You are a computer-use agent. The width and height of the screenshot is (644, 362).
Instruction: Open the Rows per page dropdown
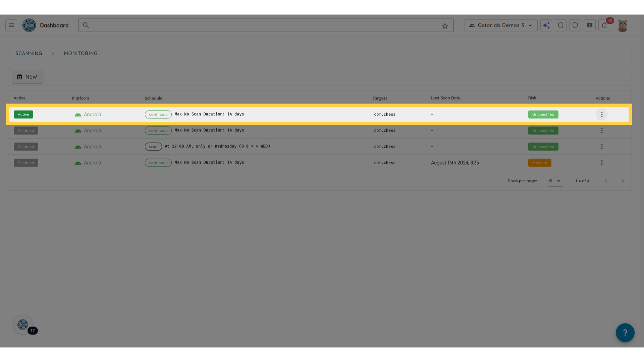click(555, 181)
